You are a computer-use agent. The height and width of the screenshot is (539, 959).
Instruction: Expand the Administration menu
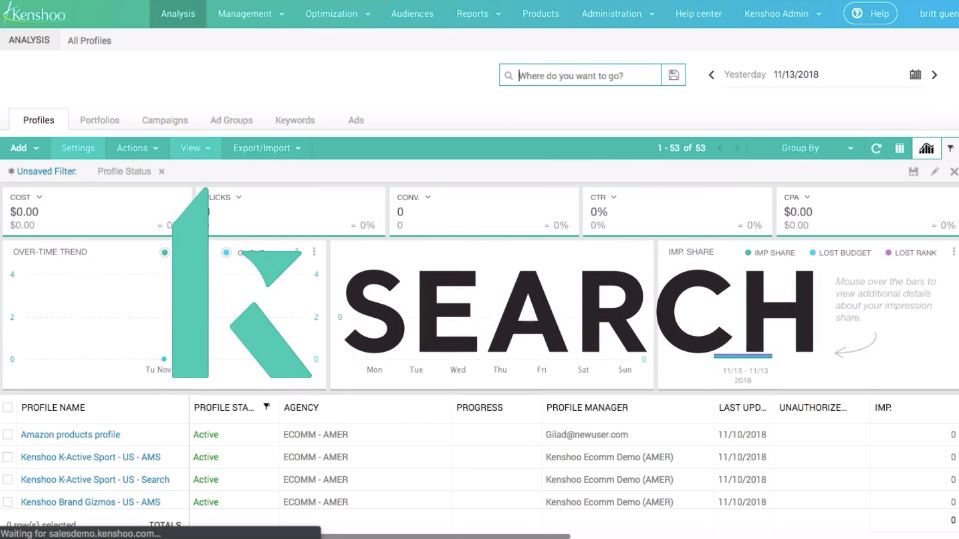point(617,13)
